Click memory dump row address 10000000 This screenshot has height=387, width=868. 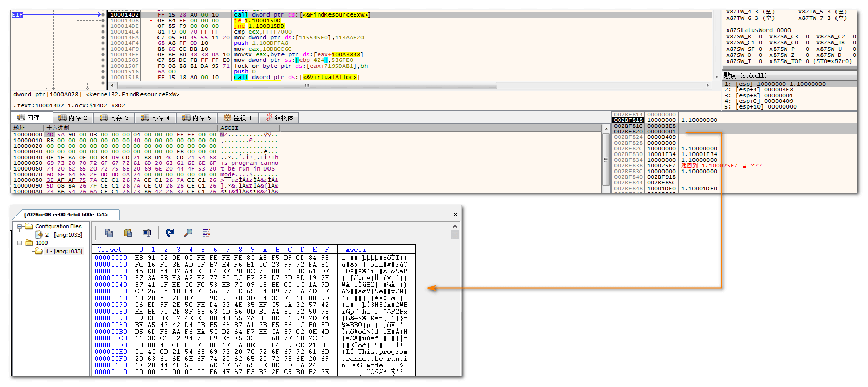coord(28,134)
